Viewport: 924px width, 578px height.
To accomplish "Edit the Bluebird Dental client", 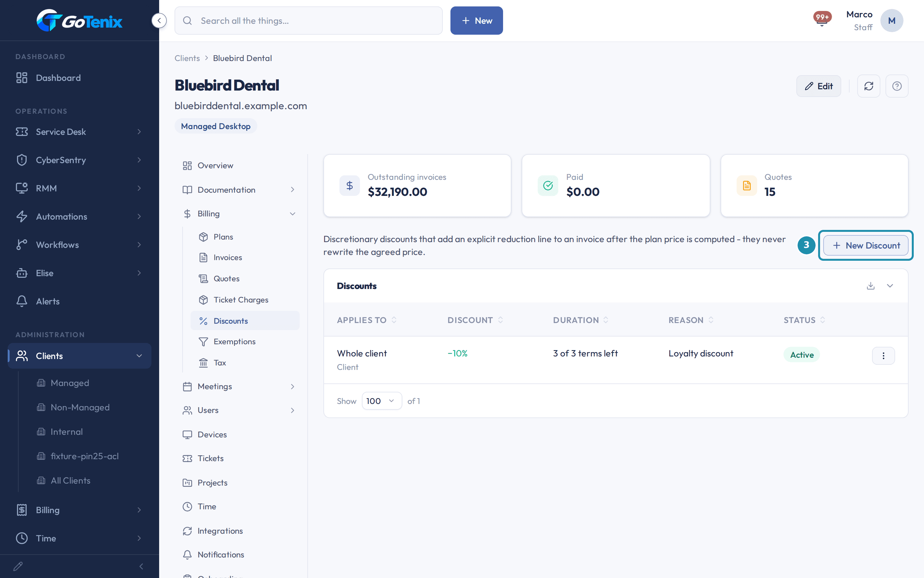I will click(818, 86).
